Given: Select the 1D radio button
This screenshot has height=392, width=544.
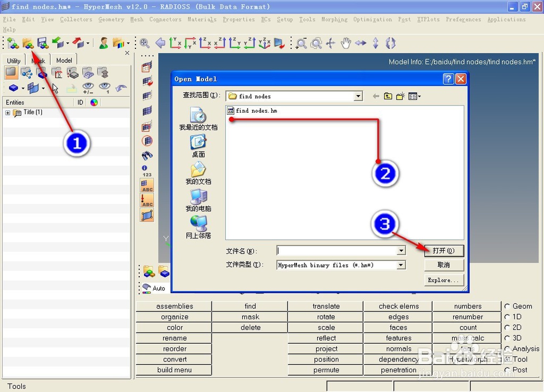Looking at the screenshot, I should pos(507,317).
